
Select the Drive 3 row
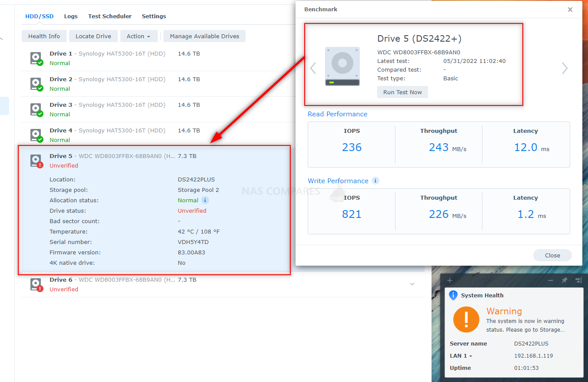pos(223,109)
